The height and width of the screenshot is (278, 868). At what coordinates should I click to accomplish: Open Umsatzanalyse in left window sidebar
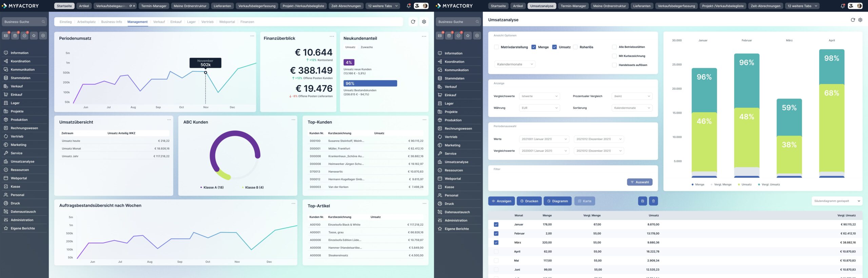click(22, 162)
